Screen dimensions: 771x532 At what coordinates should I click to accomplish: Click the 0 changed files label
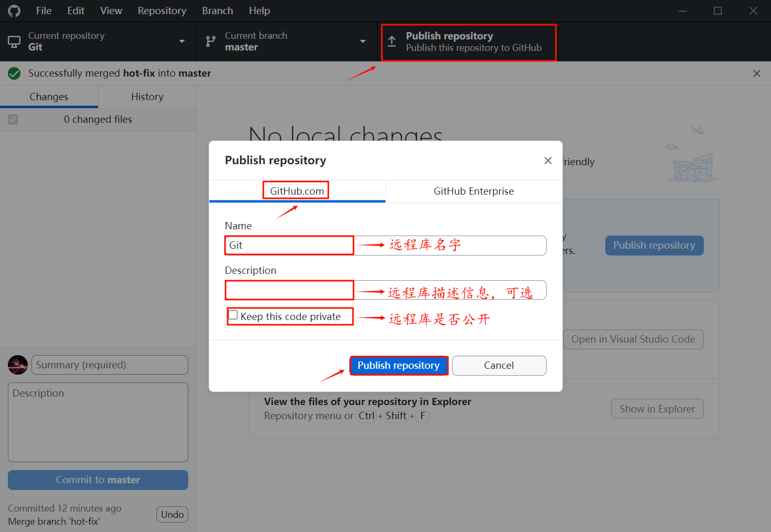point(98,120)
